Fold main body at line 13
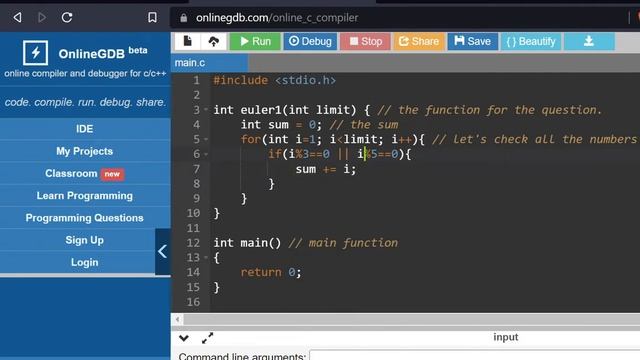The width and height of the screenshot is (640, 360). [x=206, y=258]
